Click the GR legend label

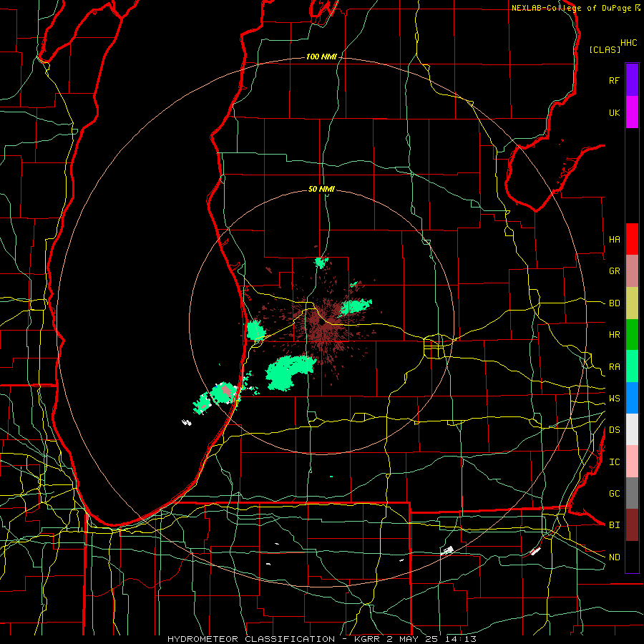614,271
